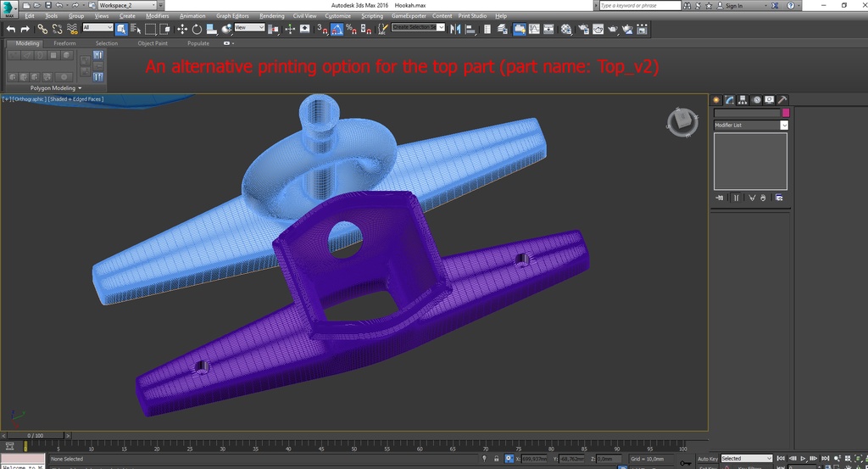Open the Graph Editors menu

tap(232, 16)
